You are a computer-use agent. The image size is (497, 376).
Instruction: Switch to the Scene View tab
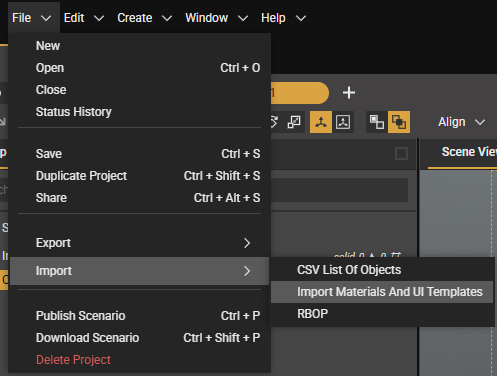click(x=468, y=152)
